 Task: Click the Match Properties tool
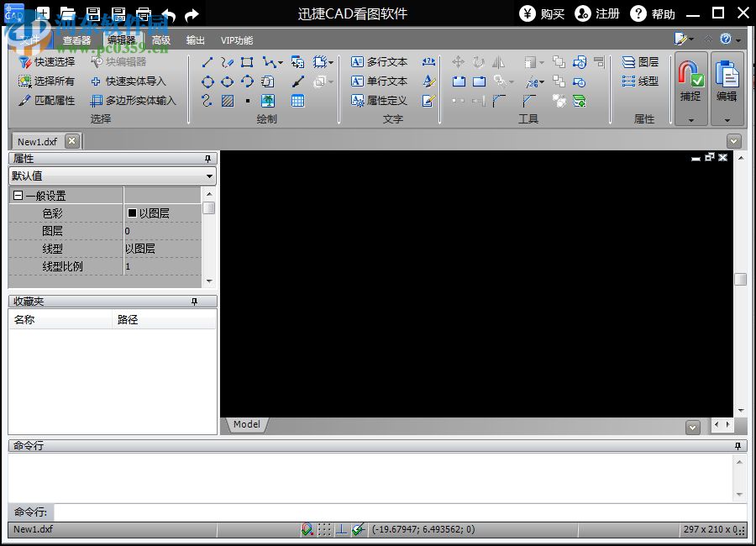pyautogui.click(x=47, y=101)
